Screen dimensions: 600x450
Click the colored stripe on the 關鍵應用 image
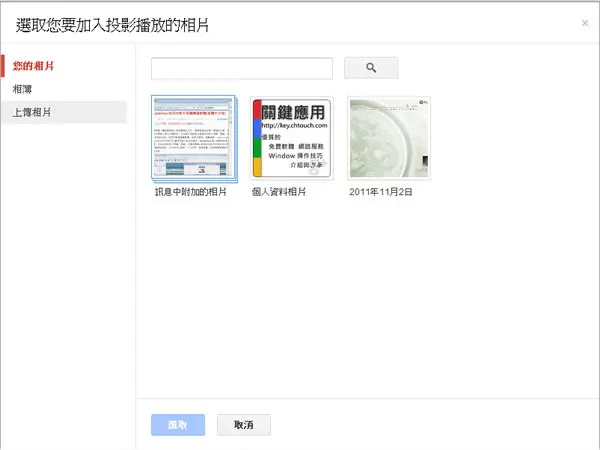click(x=257, y=138)
